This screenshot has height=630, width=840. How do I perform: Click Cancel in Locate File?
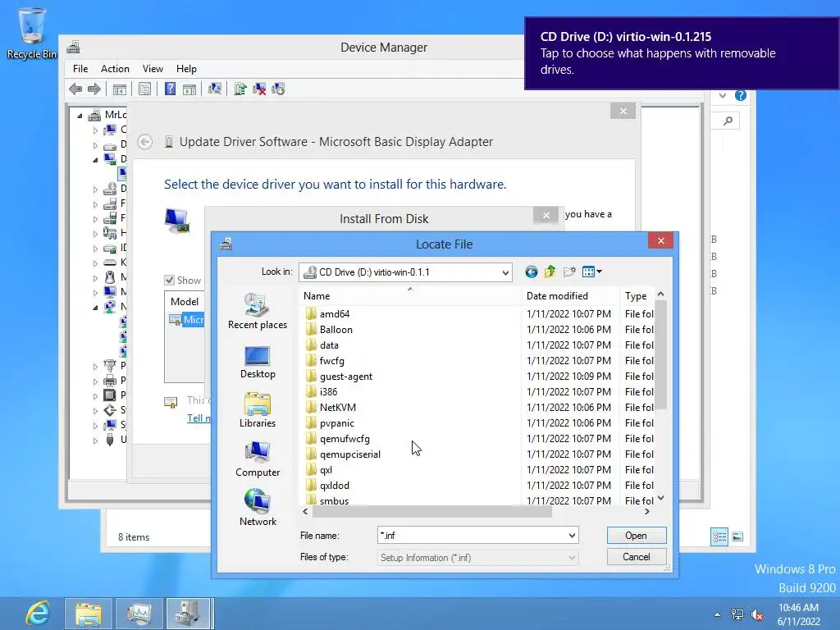pos(636,557)
